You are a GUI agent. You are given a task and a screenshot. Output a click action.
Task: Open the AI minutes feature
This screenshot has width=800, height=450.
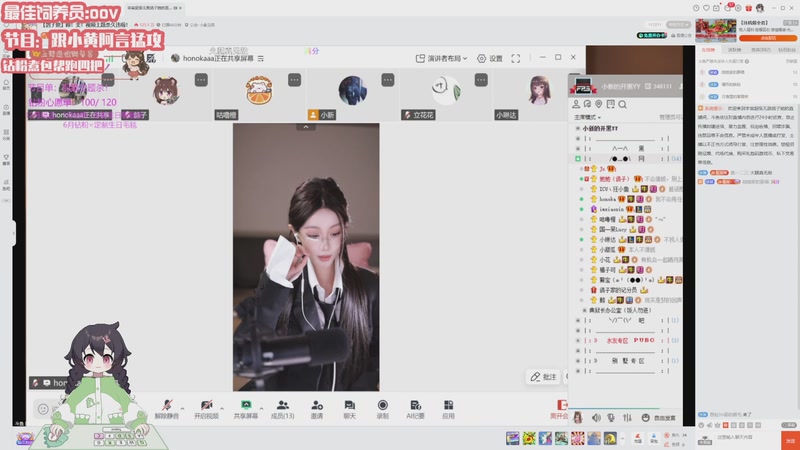[x=415, y=409]
